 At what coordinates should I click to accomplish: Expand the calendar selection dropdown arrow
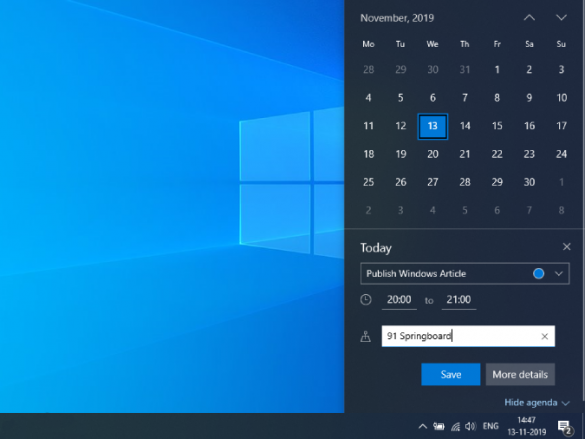[559, 274]
